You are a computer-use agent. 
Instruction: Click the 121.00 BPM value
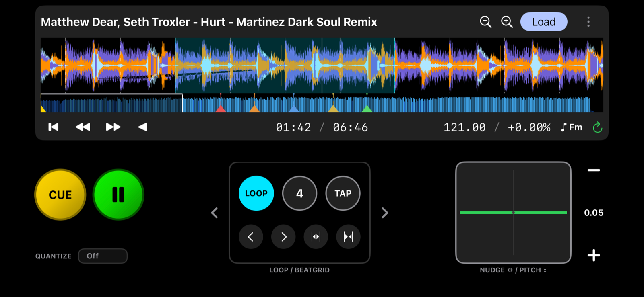pos(464,127)
